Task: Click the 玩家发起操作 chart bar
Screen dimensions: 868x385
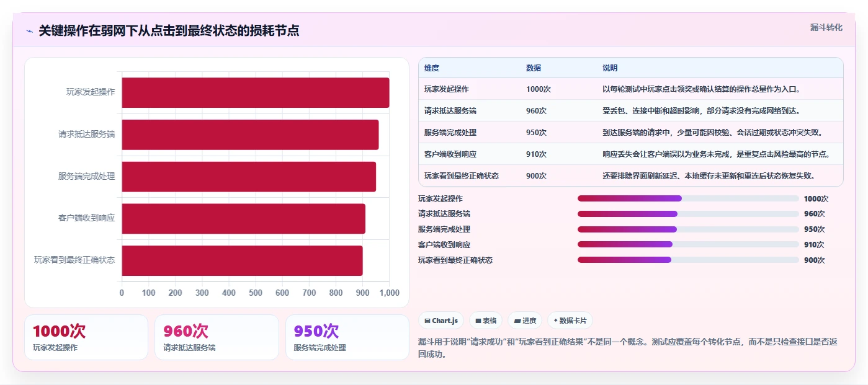Action: click(256, 92)
